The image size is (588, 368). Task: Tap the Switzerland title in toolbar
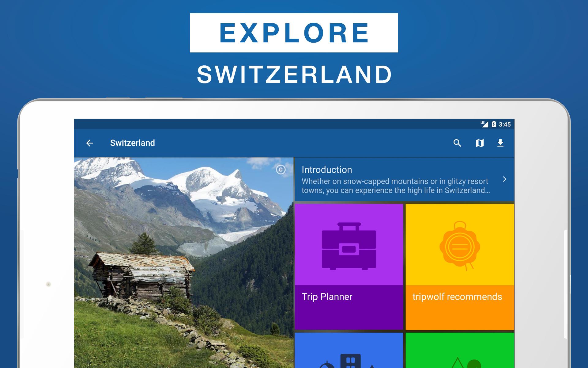pyautogui.click(x=132, y=143)
